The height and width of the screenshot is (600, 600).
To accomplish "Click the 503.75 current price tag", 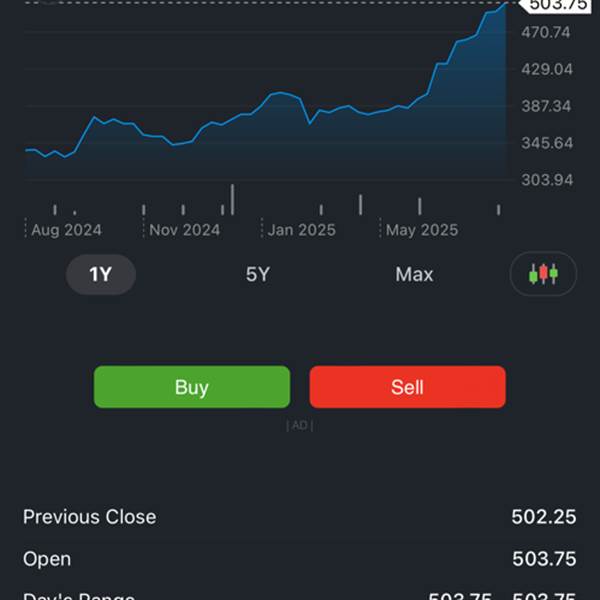I will (557, 5).
